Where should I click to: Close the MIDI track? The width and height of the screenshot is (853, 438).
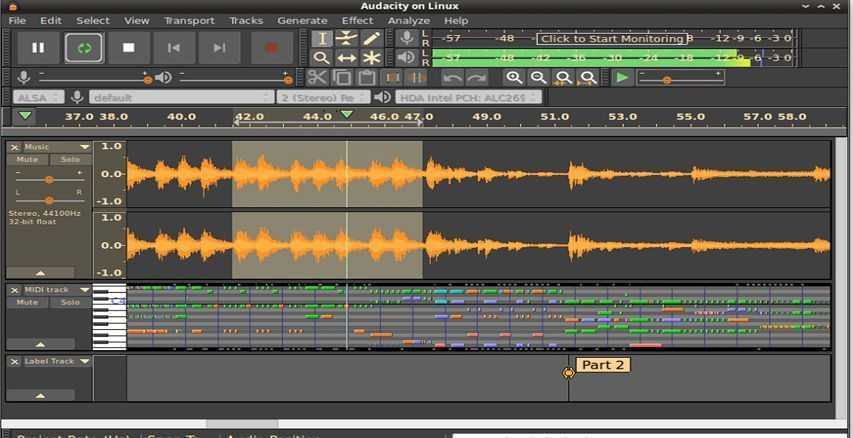pyautogui.click(x=15, y=290)
